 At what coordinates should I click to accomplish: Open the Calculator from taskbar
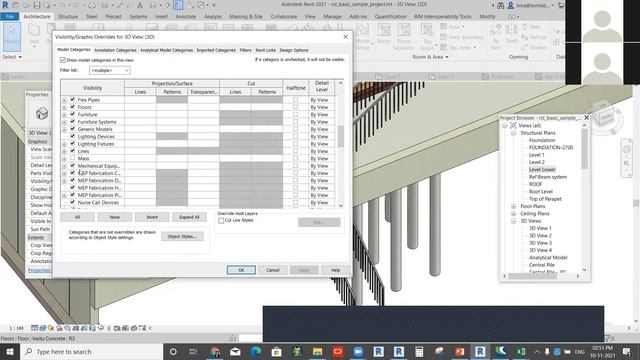419,351
